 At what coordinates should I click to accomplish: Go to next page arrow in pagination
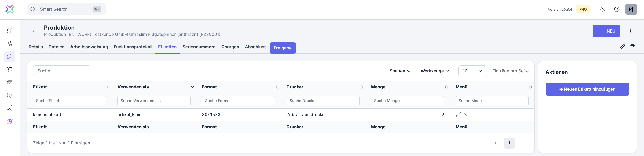(x=522, y=143)
